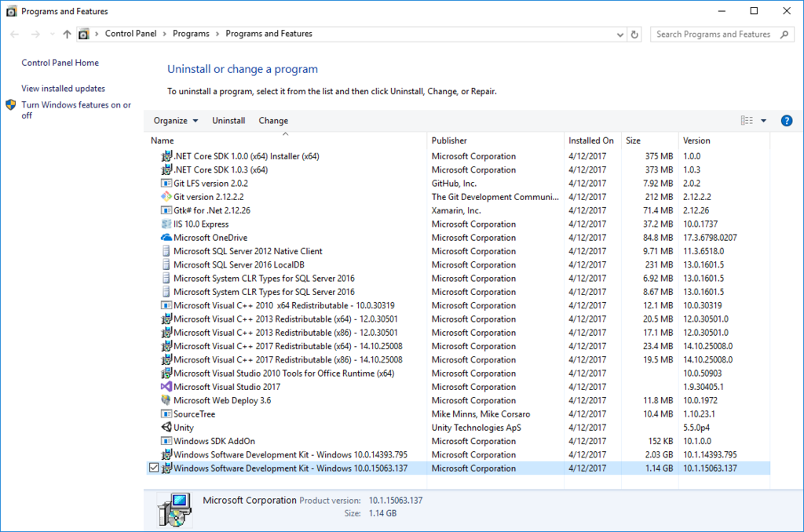The width and height of the screenshot is (804, 532).
Task: Select Microsoft Visual C++ 2017 Redistributable (x64) row
Action: pyautogui.click(x=458, y=346)
